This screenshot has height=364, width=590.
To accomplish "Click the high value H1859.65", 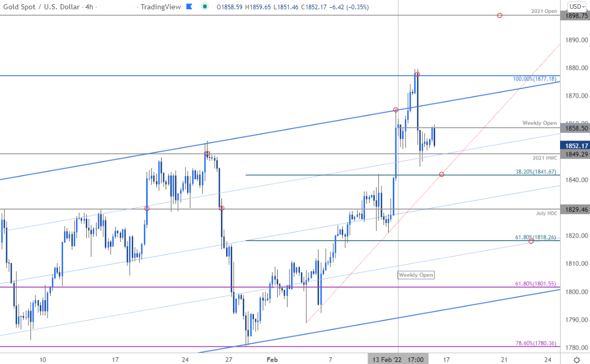I will coord(258,7).
